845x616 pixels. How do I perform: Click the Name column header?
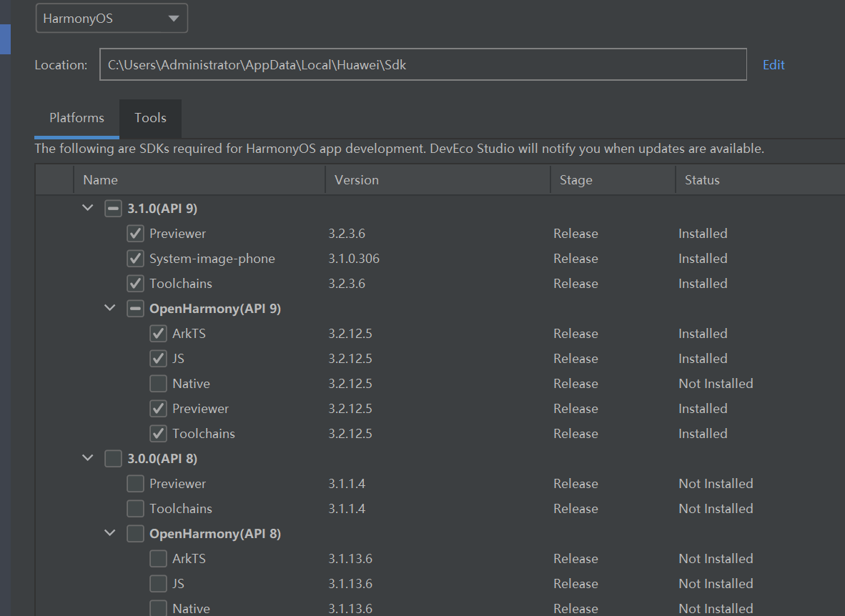coord(199,180)
